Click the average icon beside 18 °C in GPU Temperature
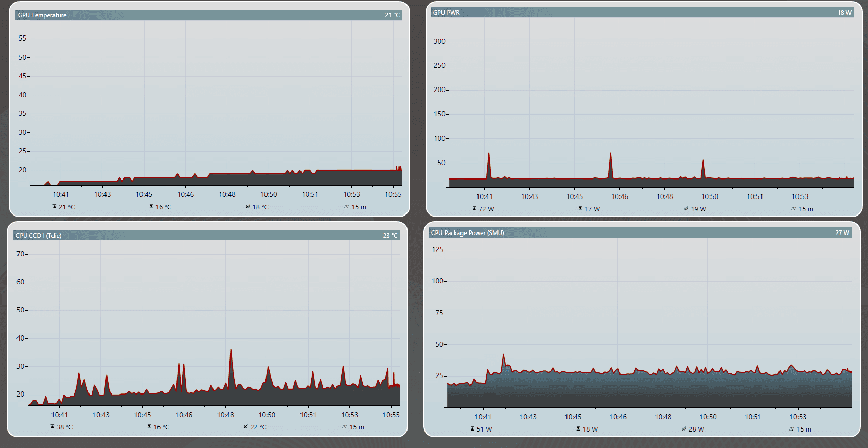This screenshot has height=448, width=868. (x=247, y=207)
